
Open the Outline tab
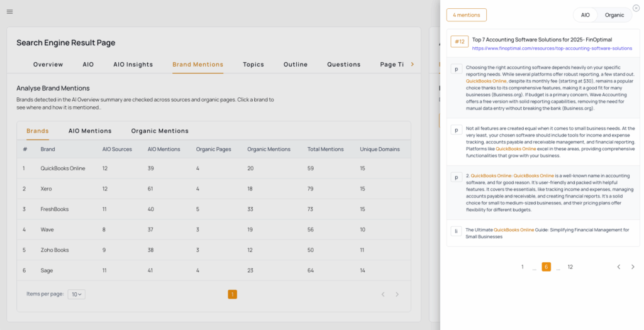[296, 65]
